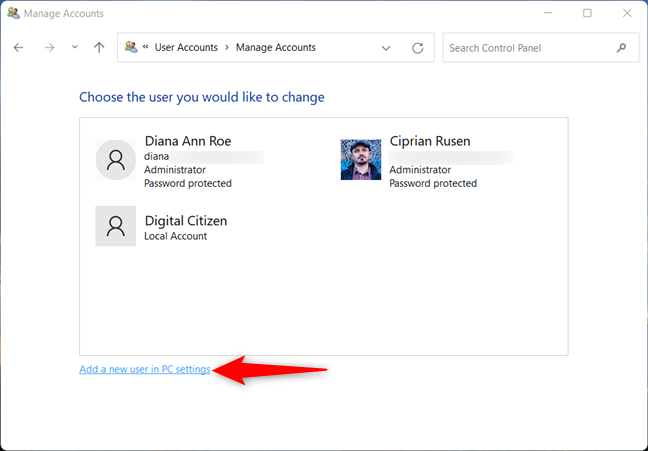Viewport: 648px width, 451px height.
Task: Go up one level with Up arrow
Action: pyautogui.click(x=98, y=47)
